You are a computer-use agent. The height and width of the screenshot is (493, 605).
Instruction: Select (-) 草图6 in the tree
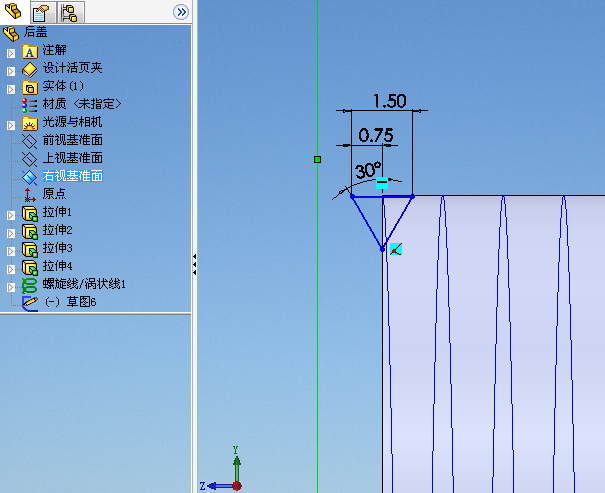click(70, 302)
